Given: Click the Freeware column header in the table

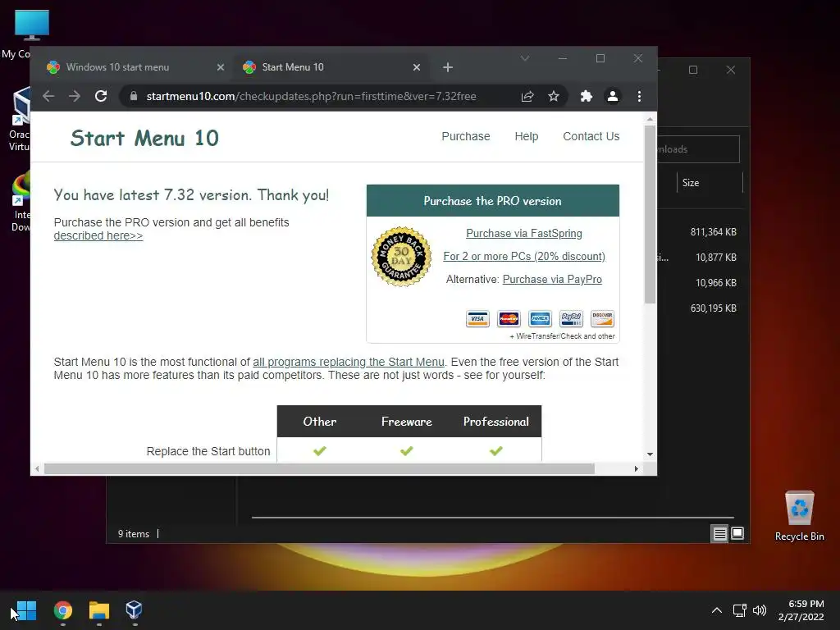Looking at the screenshot, I should tap(407, 422).
